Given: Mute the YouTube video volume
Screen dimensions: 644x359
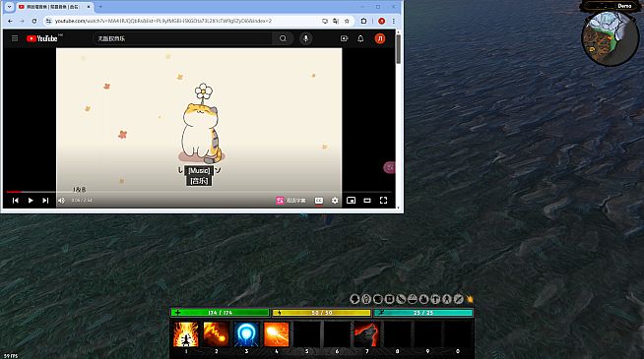Looking at the screenshot, I should (61, 201).
